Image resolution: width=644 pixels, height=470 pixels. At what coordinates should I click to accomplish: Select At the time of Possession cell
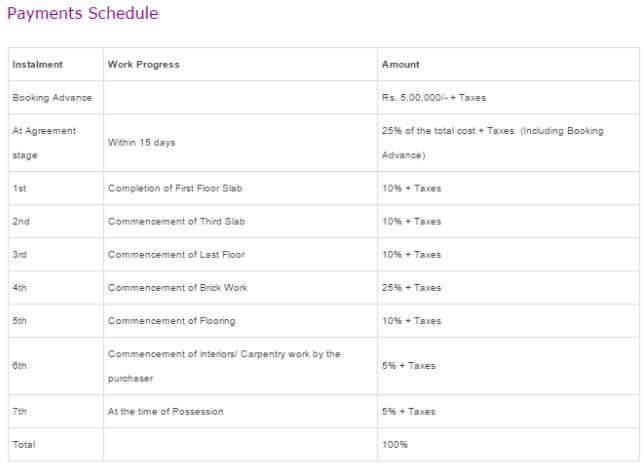coord(166,411)
